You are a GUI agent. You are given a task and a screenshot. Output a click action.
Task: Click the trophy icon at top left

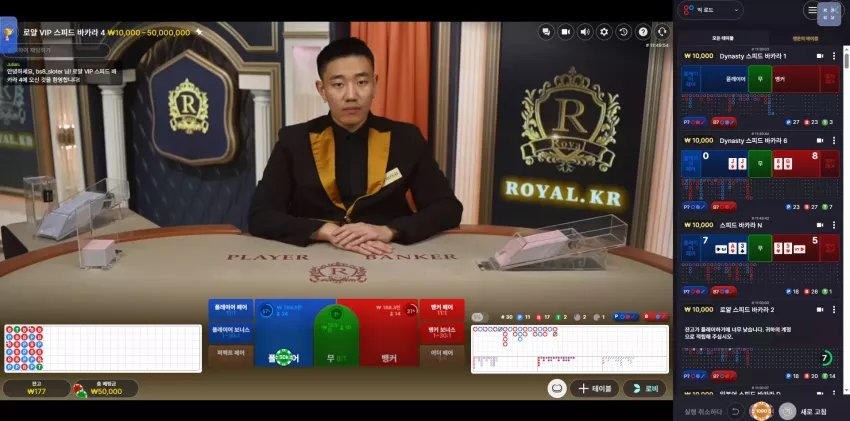pyautogui.click(x=8, y=33)
